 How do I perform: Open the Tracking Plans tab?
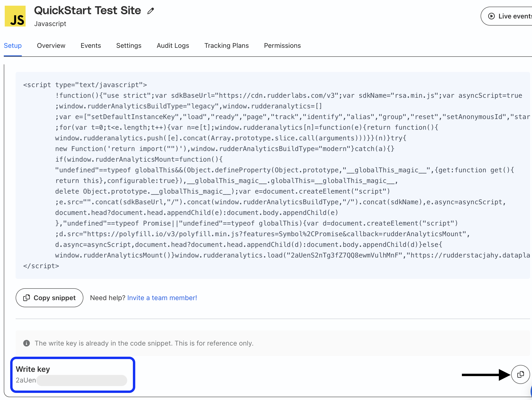pyautogui.click(x=226, y=45)
